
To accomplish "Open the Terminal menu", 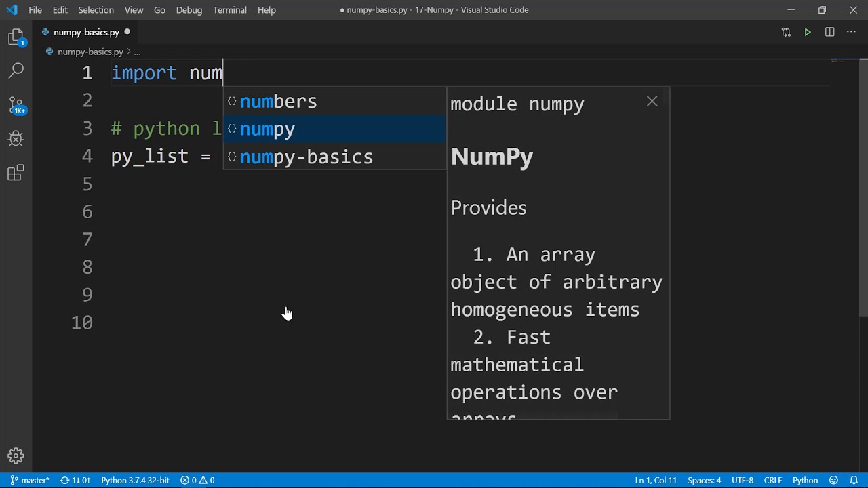I will tap(230, 9).
